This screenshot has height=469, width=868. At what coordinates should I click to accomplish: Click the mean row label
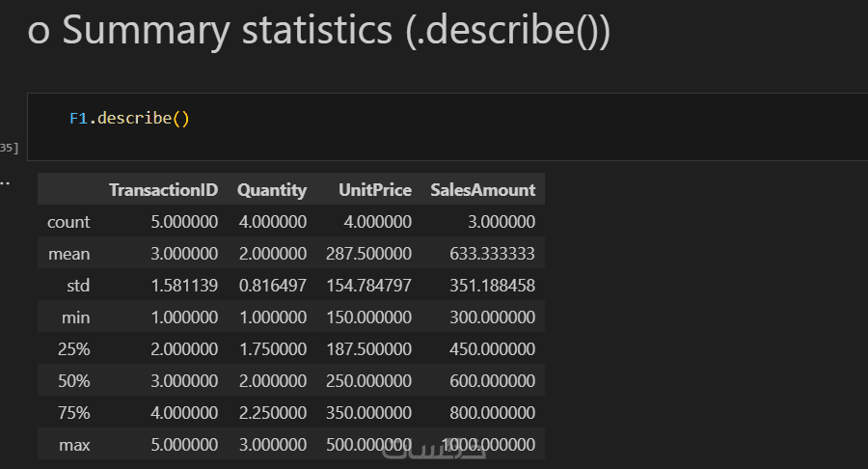point(68,254)
